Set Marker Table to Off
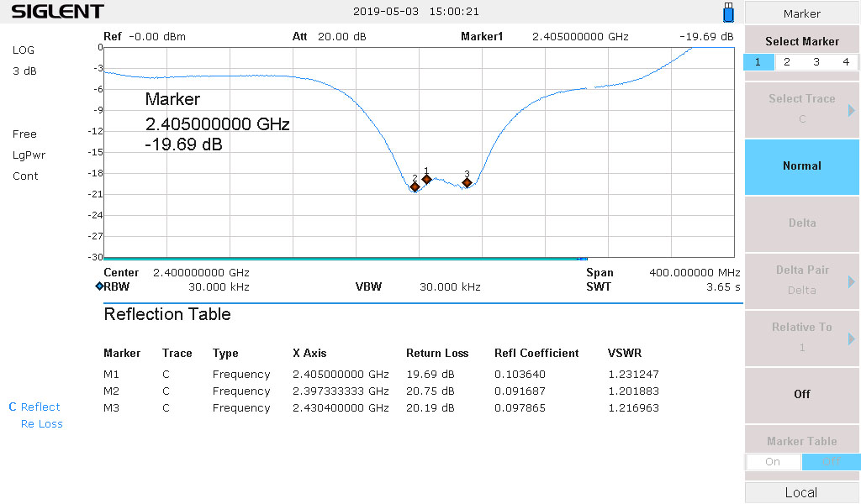The width and height of the screenshot is (861, 504). point(831,461)
